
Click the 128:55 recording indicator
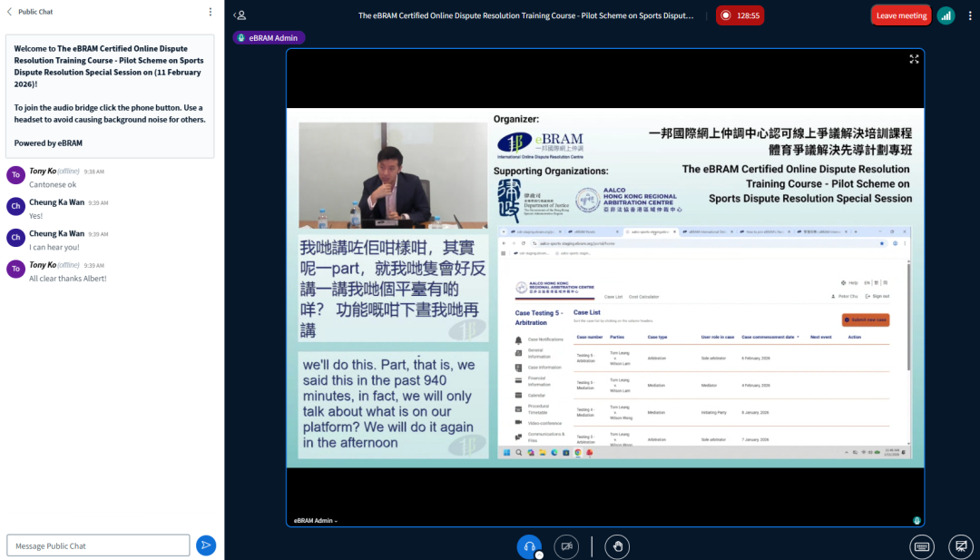click(740, 15)
